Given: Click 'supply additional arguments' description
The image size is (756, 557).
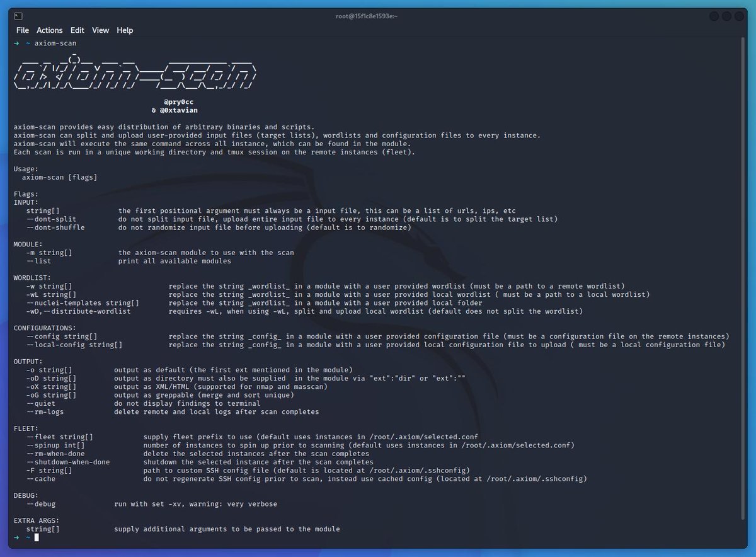Looking at the screenshot, I should [x=227, y=529].
